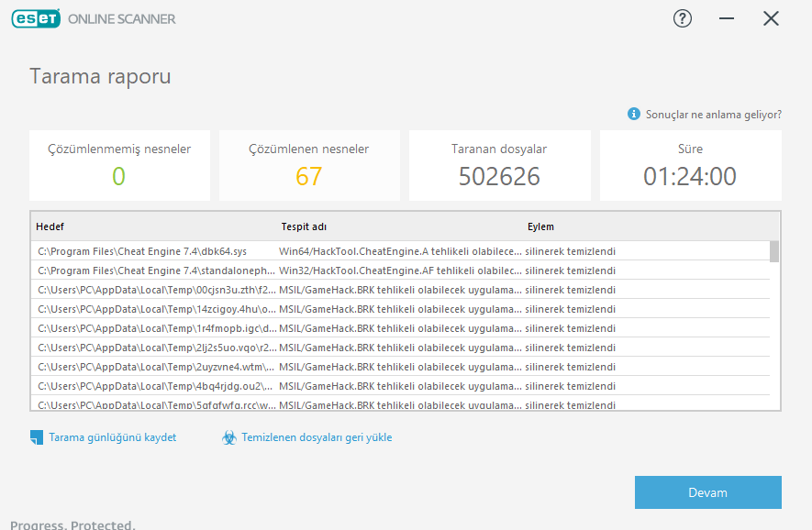Click Win32/HackTool.CheatEngine.AF detection name
Viewport: 812px width, 530px height.
400,271
